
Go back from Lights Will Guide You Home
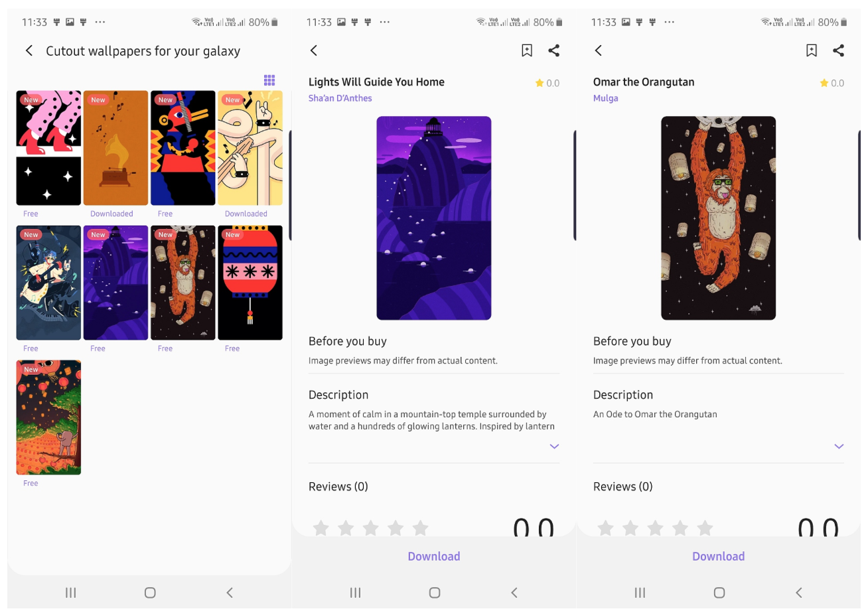point(314,50)
